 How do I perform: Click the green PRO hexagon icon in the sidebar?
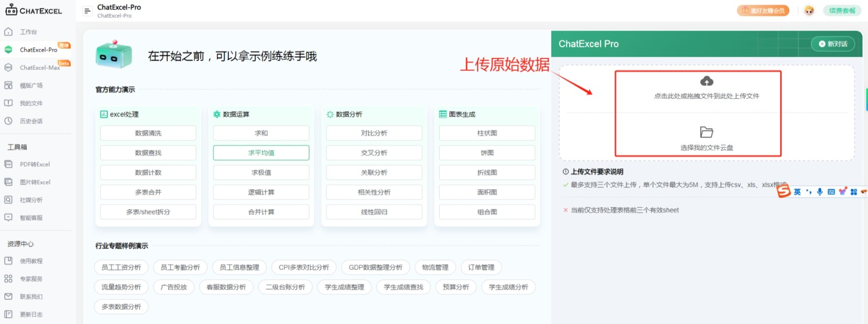click(x=8, y=50)
